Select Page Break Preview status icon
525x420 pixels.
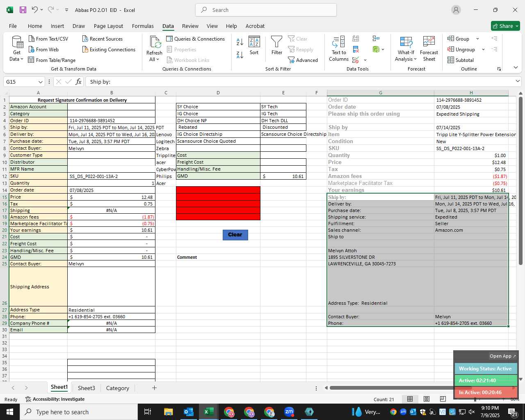tap(443, 399)
